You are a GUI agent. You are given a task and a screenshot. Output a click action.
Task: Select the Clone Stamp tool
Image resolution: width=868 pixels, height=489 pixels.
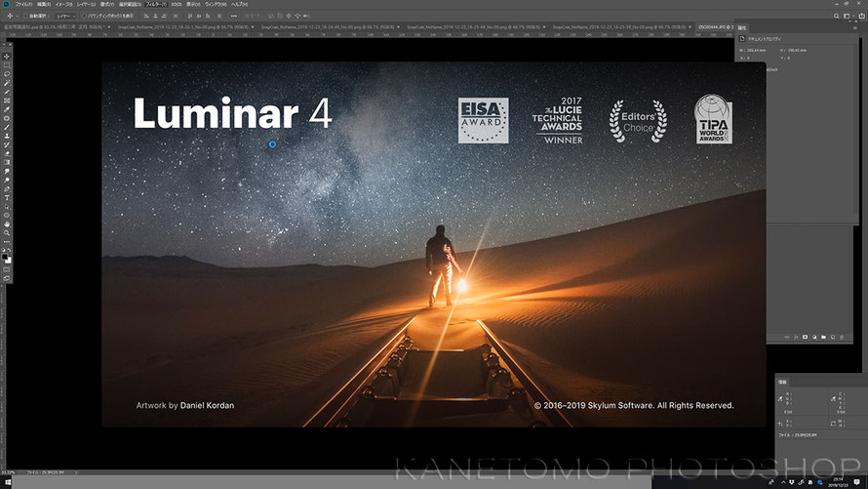[7, 136]
